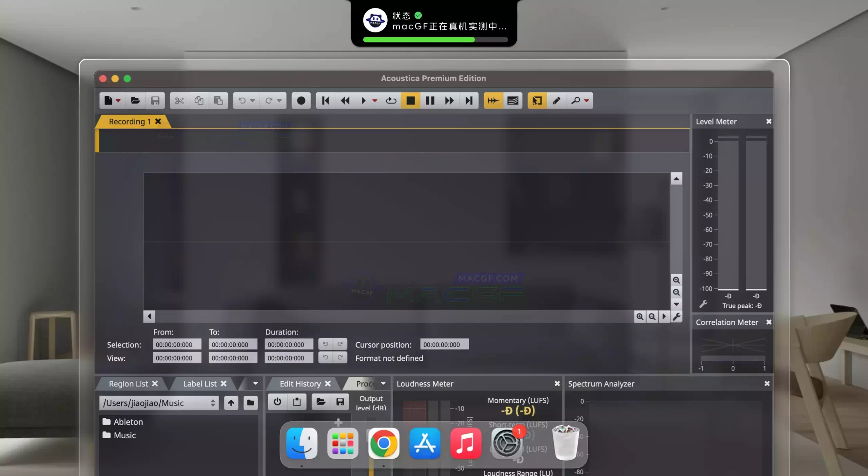This screenshot has width=868, height=476.
Task: Enable the selection tool mode
Action: [x=537, y=100]
